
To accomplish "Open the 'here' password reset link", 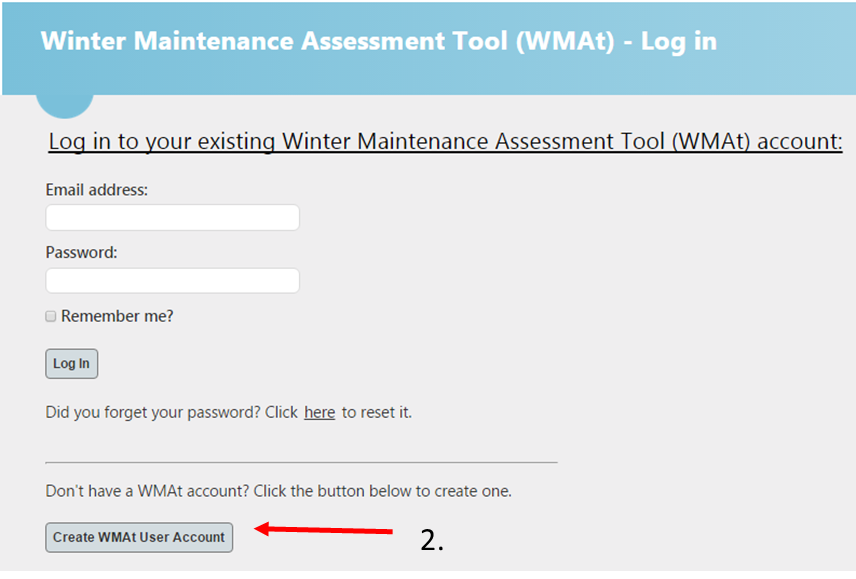I will click(319, 412).
